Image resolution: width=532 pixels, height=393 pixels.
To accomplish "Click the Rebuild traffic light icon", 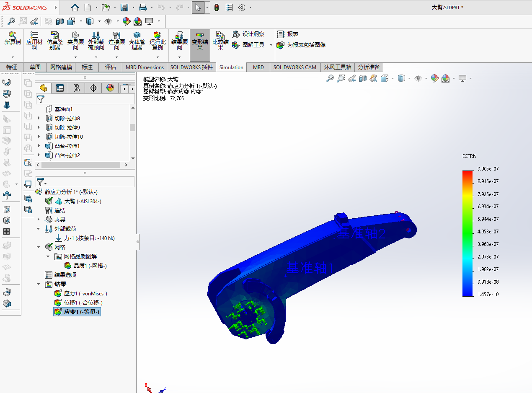I will (216, 8).
